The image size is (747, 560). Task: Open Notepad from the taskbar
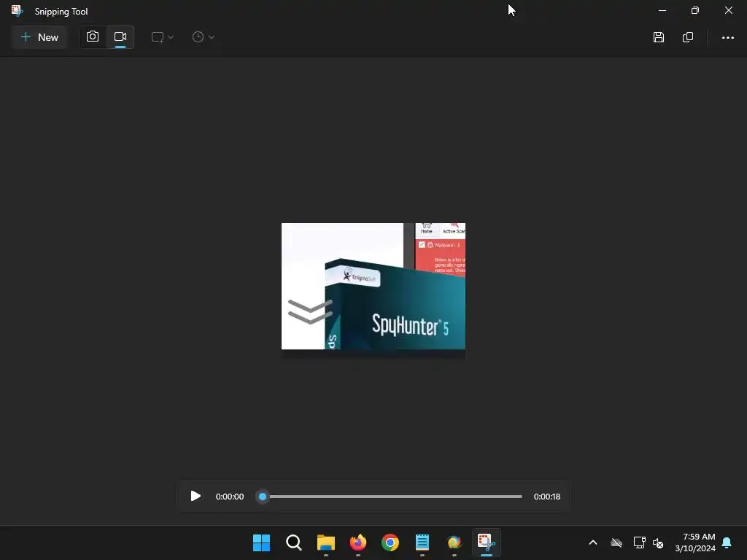tap(422, 542)
